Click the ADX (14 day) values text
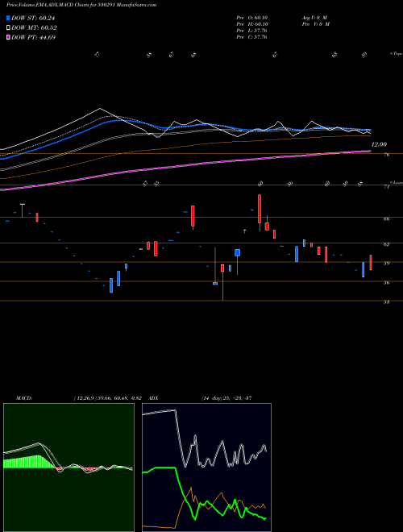 point(226,398)
